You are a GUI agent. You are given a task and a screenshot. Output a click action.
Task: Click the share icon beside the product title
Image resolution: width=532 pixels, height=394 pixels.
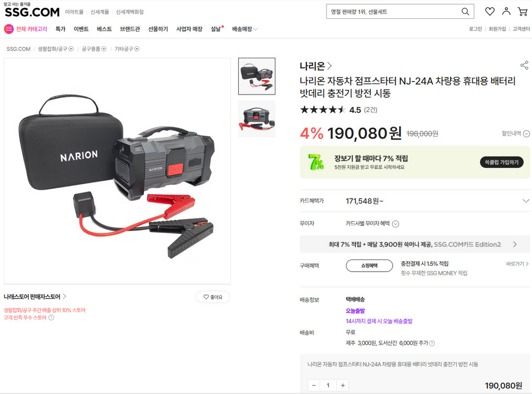pyautogui.click(x=524, y=65)
